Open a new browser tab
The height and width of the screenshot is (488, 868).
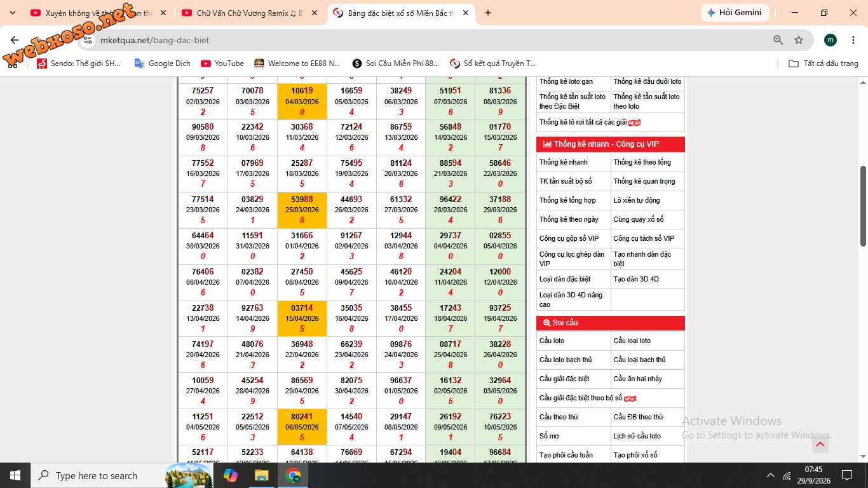[488, 13]
